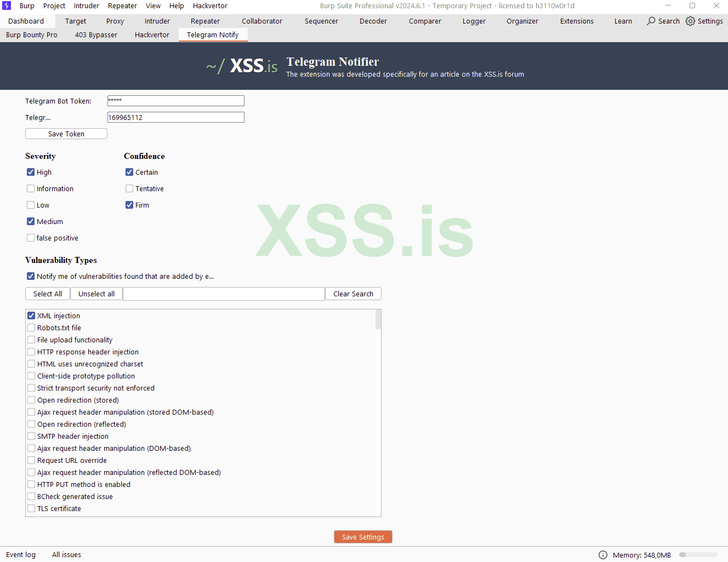Viewport: 728px width, 562px height.
Task: Check SMTP header injection checkbox
Action: coord(31,436)
